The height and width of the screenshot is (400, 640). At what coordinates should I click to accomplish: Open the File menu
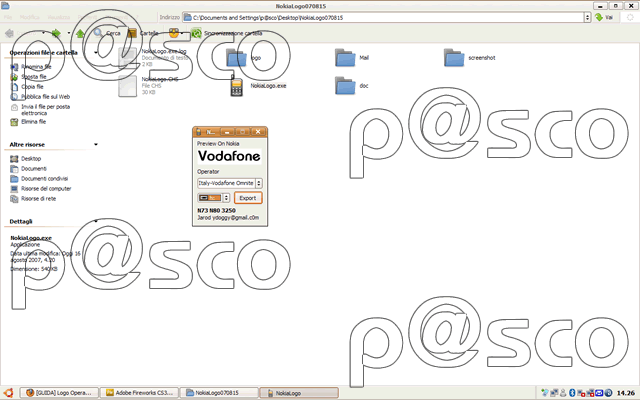[8, 18]
